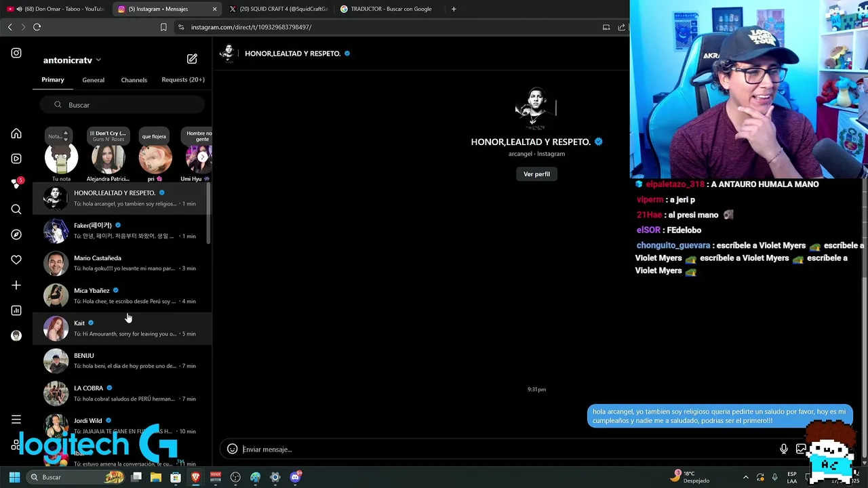
Task: Open Notifications heart icon
Action: (16, 260)
